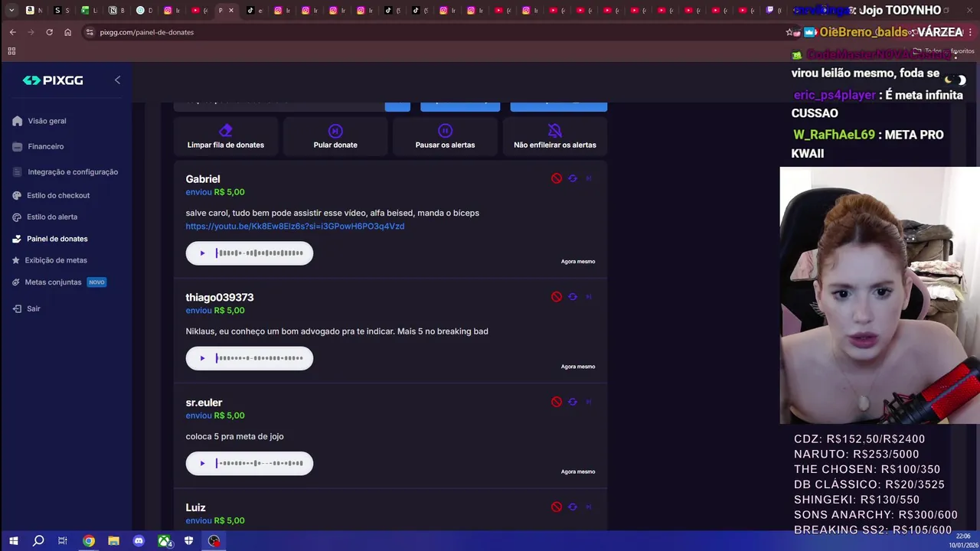Image resolution: width=980 pixels, height=551 pixels.
Task: Open the apps grid icon in the bookmarks bar
Action: point(11,51)
